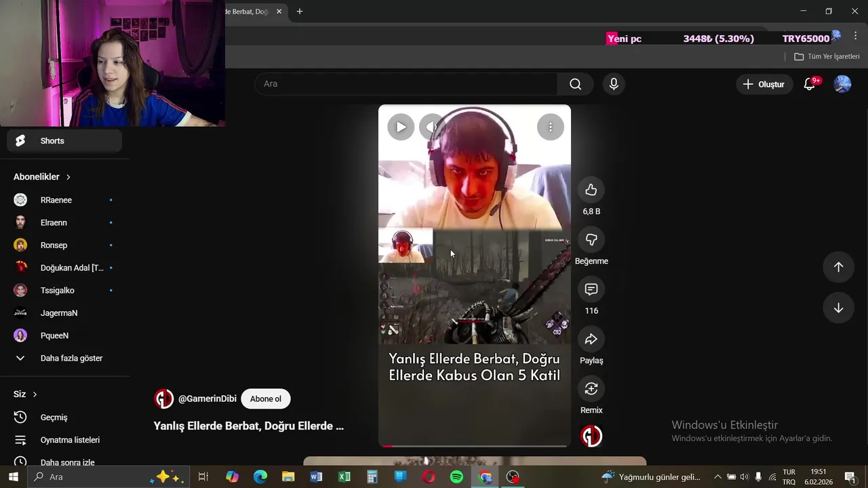Expand the Abonelikler section chevron
Screen dimensions: 868x488
click(68, 177)
